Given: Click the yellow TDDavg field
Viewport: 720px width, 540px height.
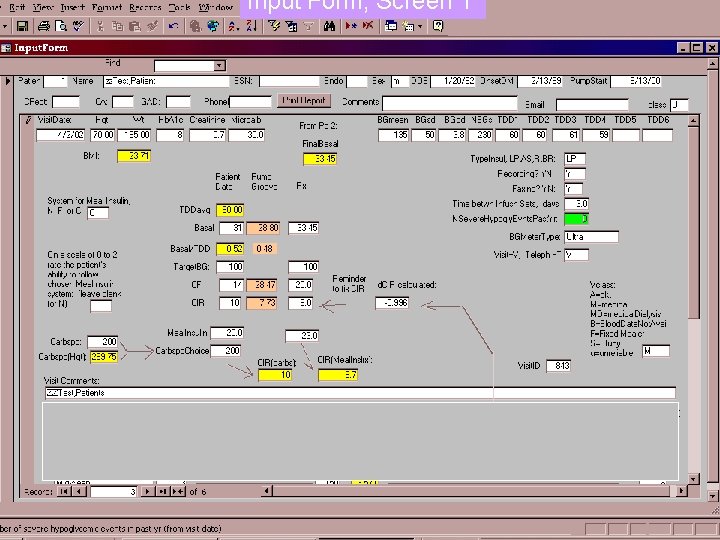Looking at the screenshot, I should pyautogui.click(x=230, y=210).
